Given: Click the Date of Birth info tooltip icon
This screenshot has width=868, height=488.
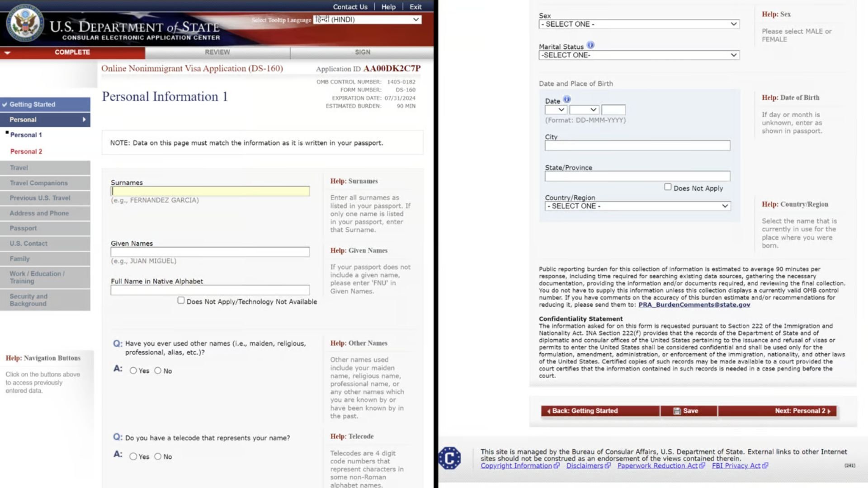Looking at the screenshot, I should pos(566,100).
